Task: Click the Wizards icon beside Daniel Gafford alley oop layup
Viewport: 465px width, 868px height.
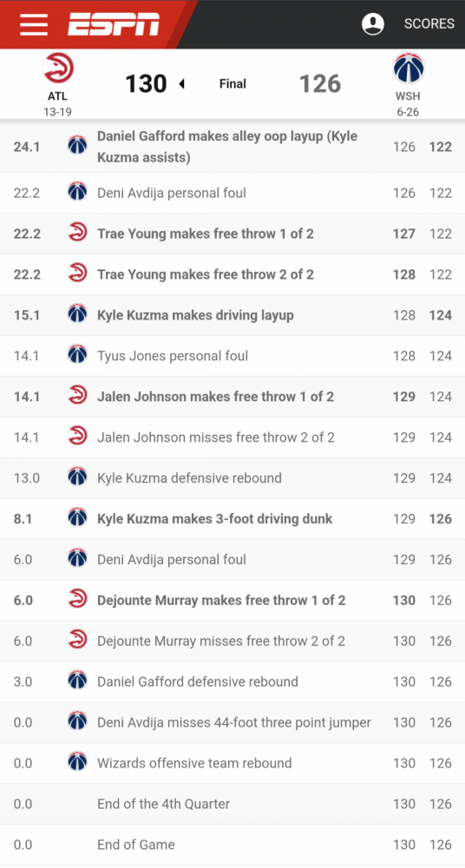Action: (x=77, y=145)
